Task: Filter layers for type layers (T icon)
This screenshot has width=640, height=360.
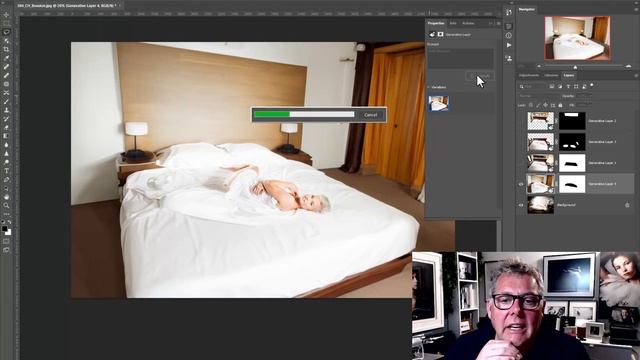Action: 568,87
